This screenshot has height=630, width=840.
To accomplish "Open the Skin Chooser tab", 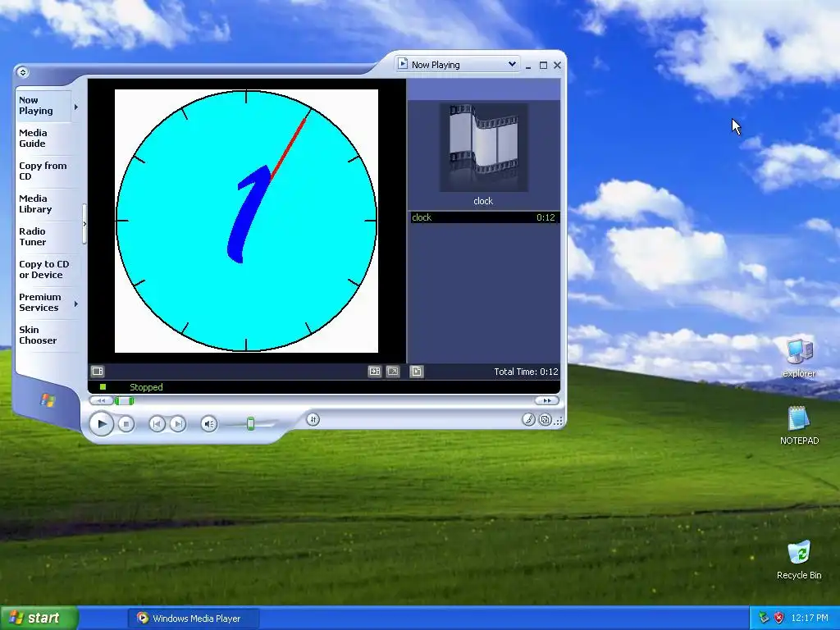I will click(43, 335).
